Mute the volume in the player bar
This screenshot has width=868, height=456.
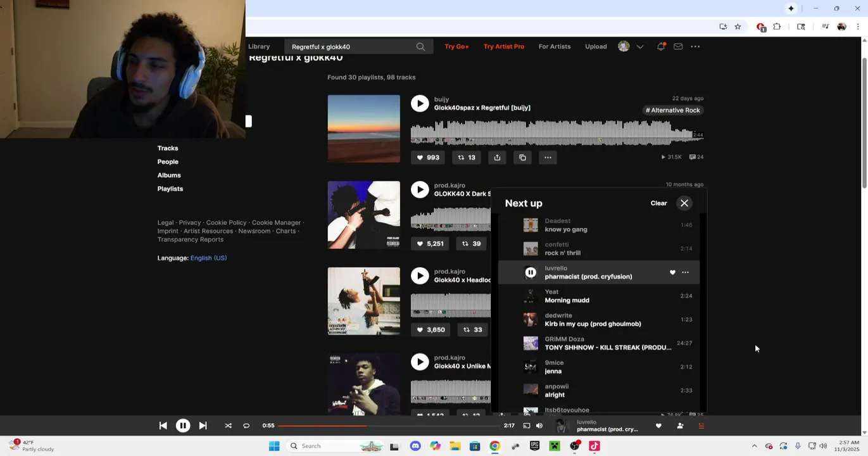click(x=539, y=426)
